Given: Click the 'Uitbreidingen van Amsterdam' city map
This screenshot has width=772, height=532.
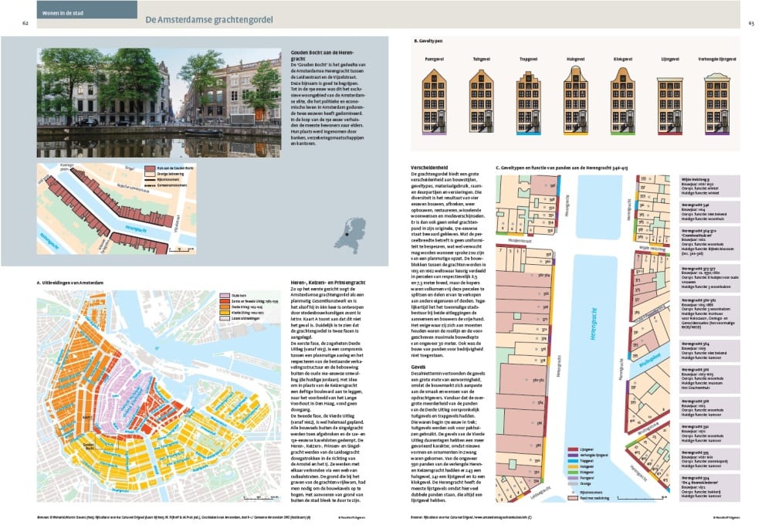Looking at the screenshot, I should (x=159, y=395).
